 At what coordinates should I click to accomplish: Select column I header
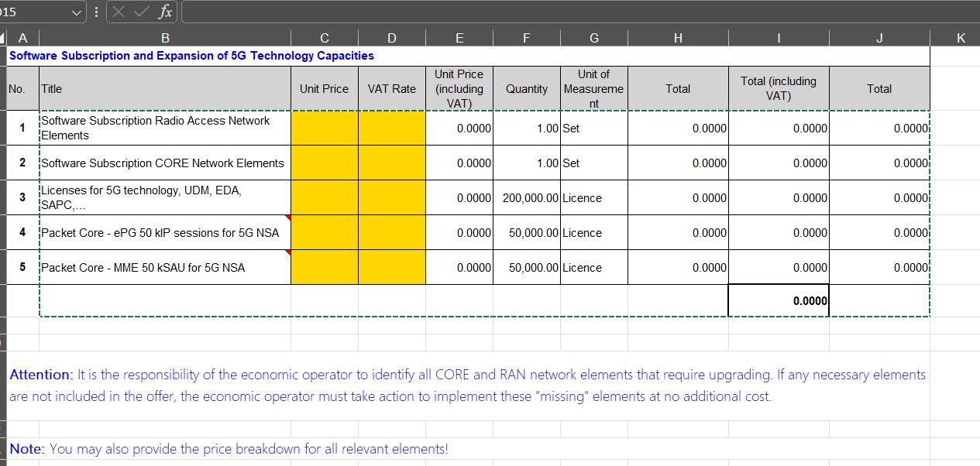pos(779,37)
